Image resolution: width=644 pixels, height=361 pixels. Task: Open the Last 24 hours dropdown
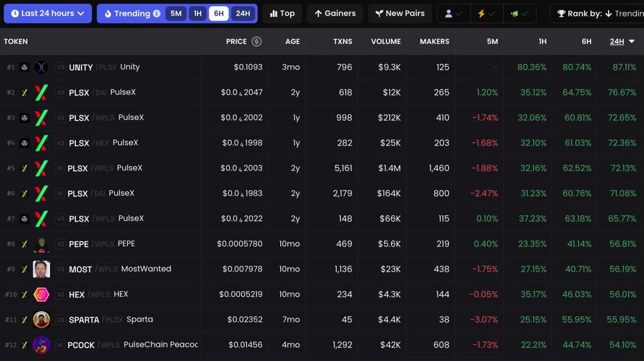pyautogui.click(x=47, y=13)
